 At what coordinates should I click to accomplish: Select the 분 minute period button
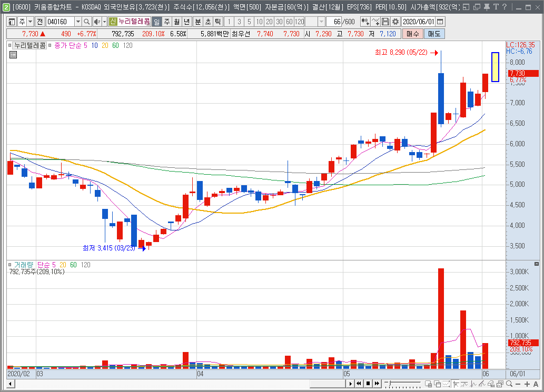198,22
